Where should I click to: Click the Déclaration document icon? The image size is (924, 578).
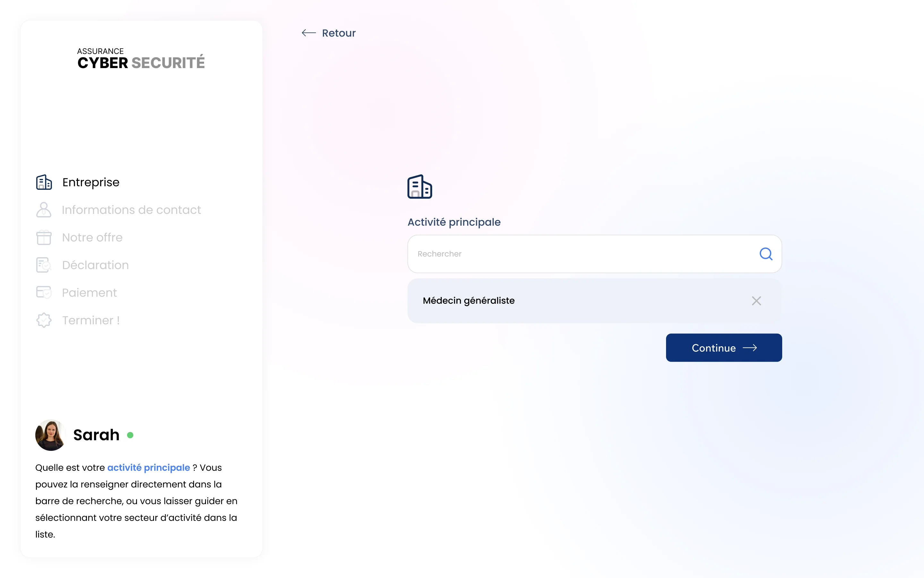tap(44, 265)
